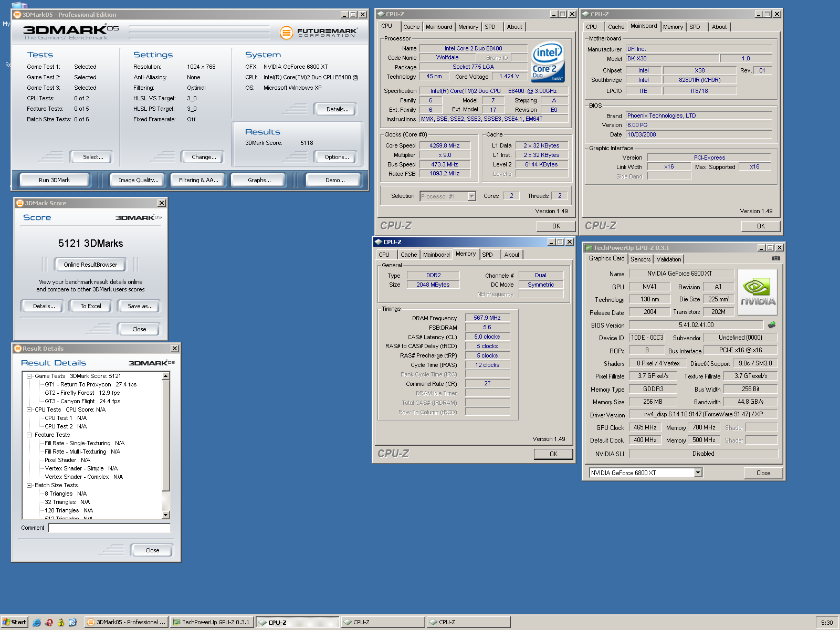
Task: Click the GPU-Z BIOS save chip icon
Action: tap(771, 325)
